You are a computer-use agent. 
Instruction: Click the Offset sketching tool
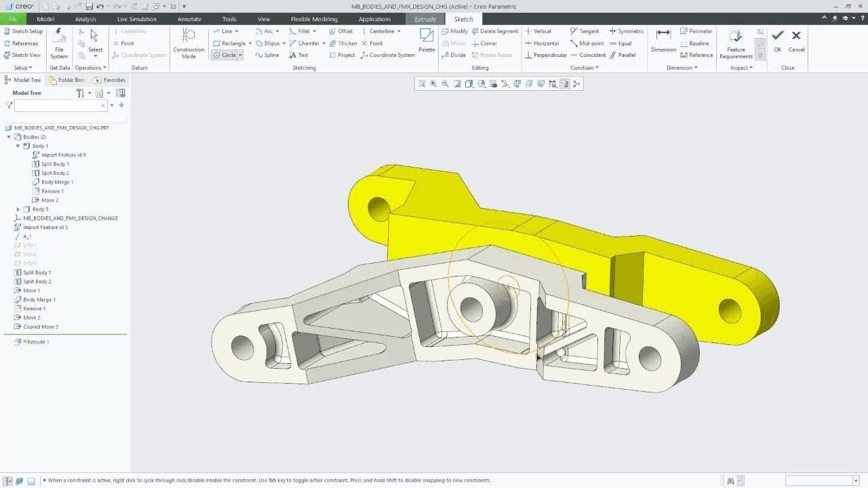[341, 31]
